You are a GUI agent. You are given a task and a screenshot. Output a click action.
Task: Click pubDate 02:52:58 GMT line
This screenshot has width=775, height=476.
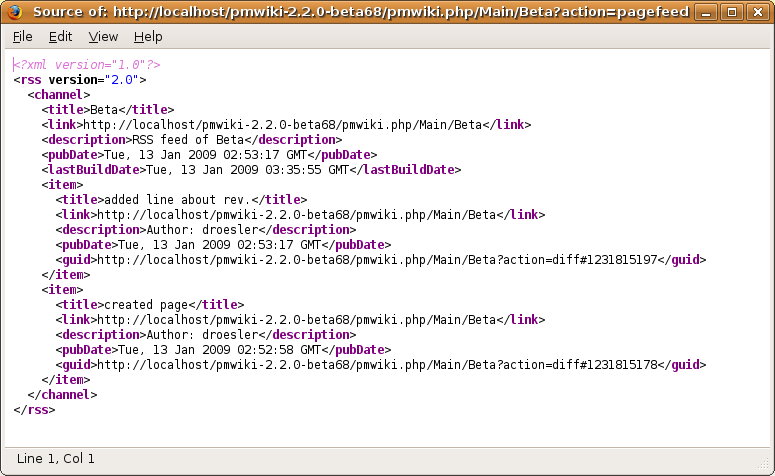(x=223, y=349)
